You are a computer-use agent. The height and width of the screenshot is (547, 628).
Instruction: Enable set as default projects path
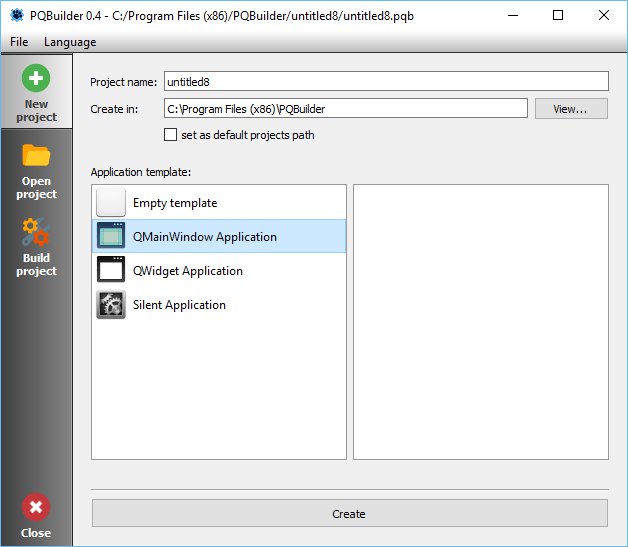[170, 135]
